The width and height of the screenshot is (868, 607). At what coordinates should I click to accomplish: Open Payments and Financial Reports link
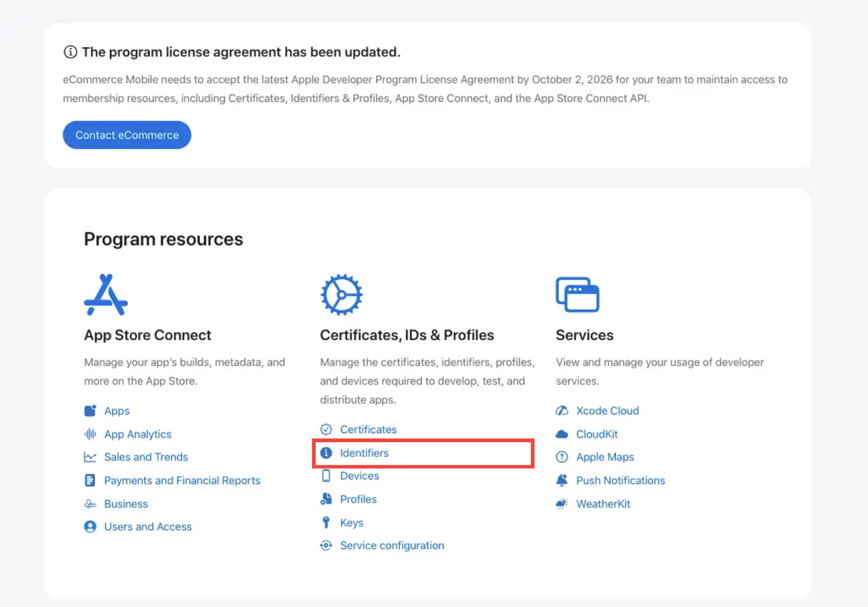click(x=182, y=480)
